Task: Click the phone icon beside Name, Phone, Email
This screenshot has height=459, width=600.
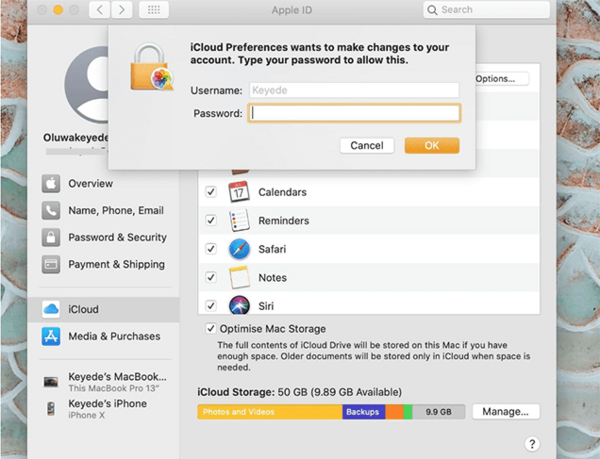Action: pos(51,210)
